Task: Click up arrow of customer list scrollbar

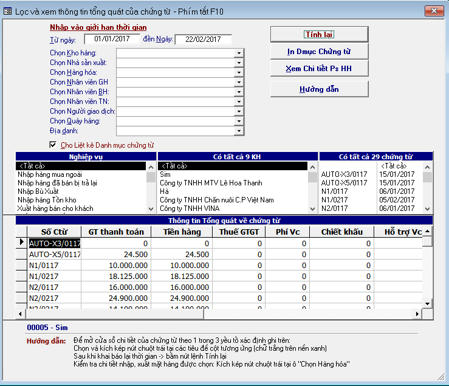Action: coord(312,166)
